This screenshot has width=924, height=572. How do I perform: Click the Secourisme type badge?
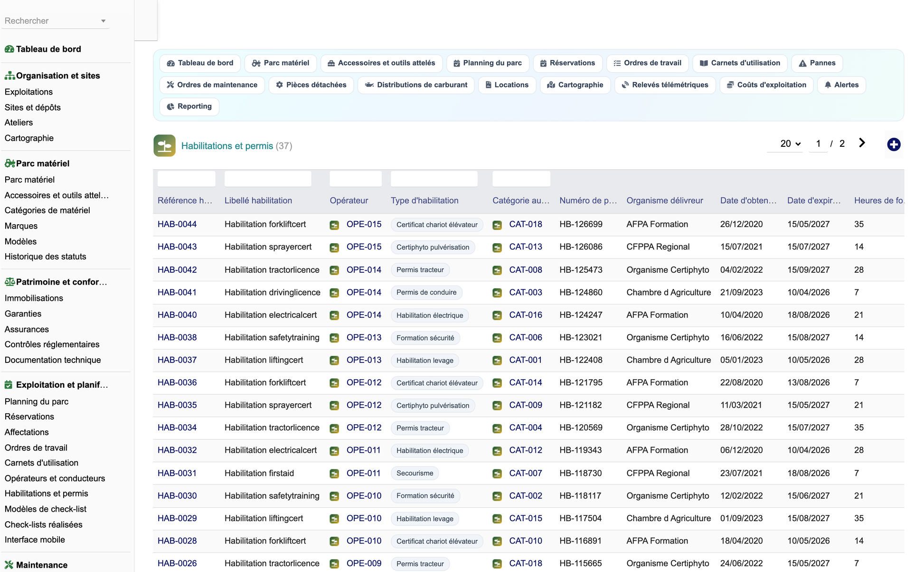click(x=415, y=473)
